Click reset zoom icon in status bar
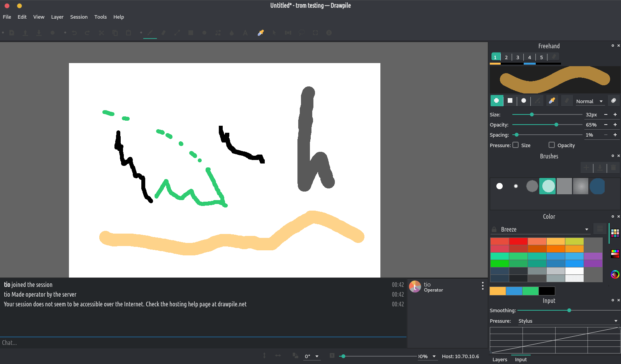The height and width of the screenshot is (364, 621). pos(332,355)
